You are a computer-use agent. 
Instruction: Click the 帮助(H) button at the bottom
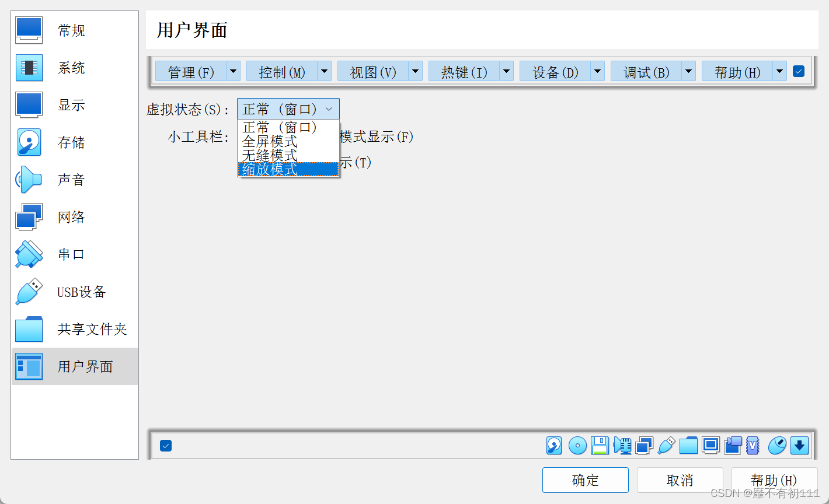pos(774,480)
